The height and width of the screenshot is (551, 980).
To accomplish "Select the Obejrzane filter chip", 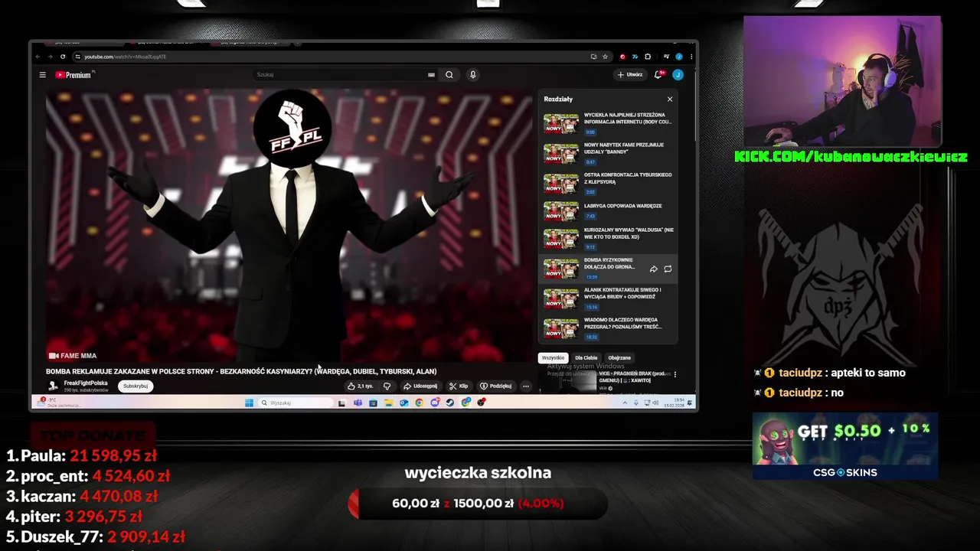I will 619,357.
